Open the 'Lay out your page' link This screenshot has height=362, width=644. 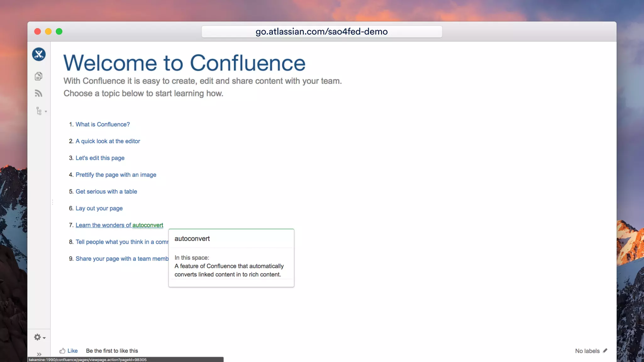pyautogui.click(x=99, y=208)
